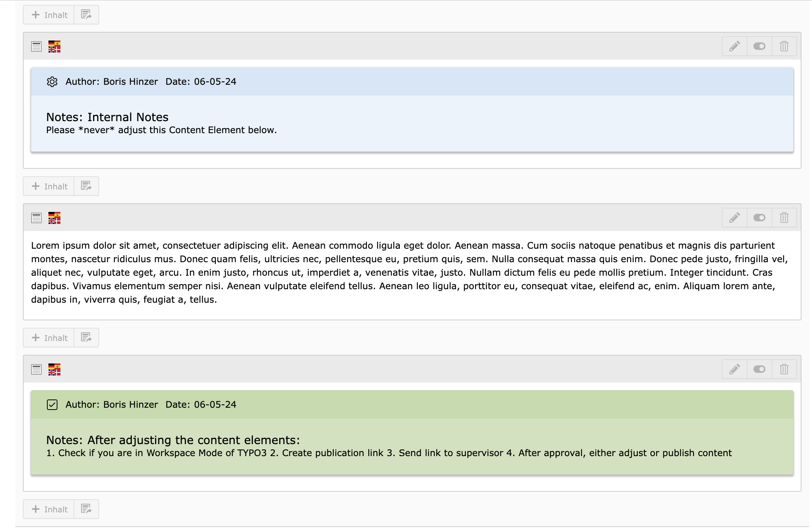Edit the Lorem ipsum element using the pencil icon
Screen dimensions: 812x530
pos(734,217)
